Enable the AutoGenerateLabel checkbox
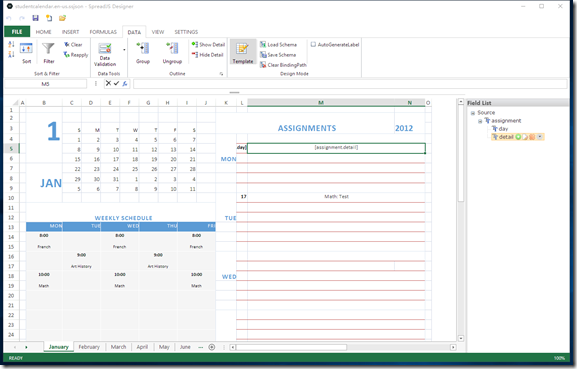Viewport: 577px width, 369px height. click(313, 45)
